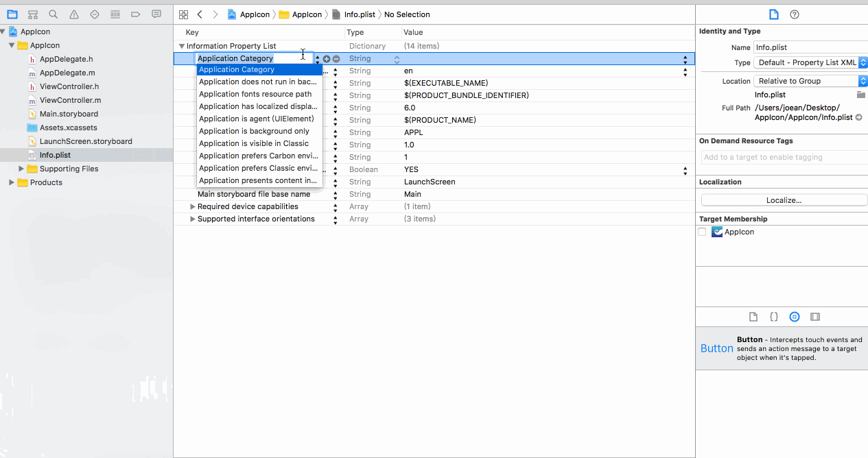Open the Breakpoint navigator
Screen dimensions: 868x458
pos(135,14)
